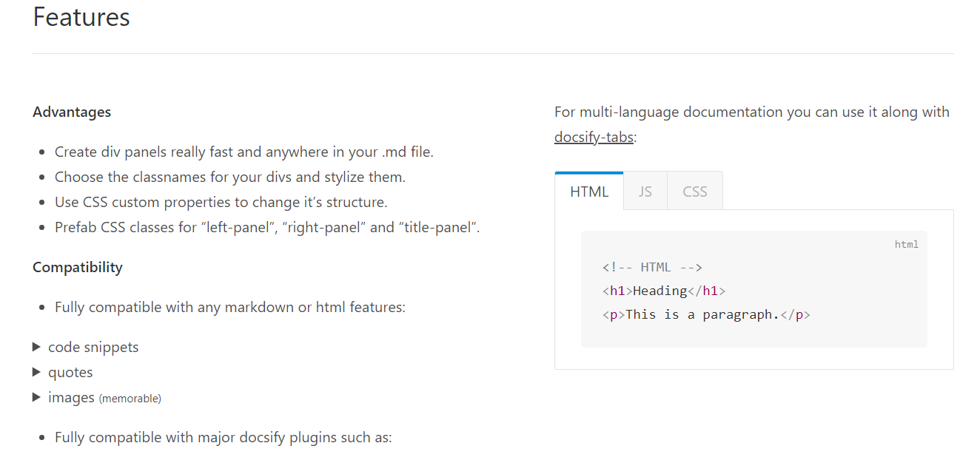Screen dimensions: 980x460
Task: Click the "major docsify plugins" bullet text
Action: coord(223,437)
